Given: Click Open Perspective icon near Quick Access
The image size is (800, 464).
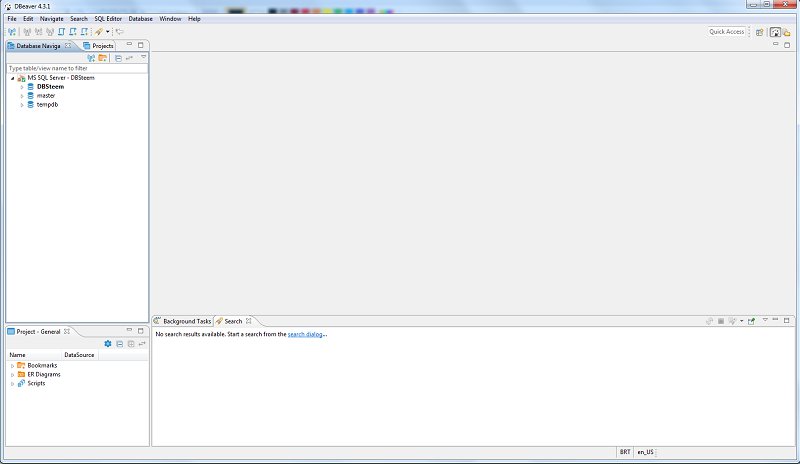Looking at the screenshot, I should (x=759, y=32).
